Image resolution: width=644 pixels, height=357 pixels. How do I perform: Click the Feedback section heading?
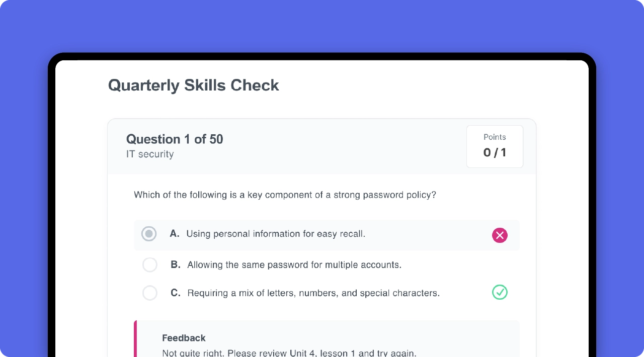184,338
